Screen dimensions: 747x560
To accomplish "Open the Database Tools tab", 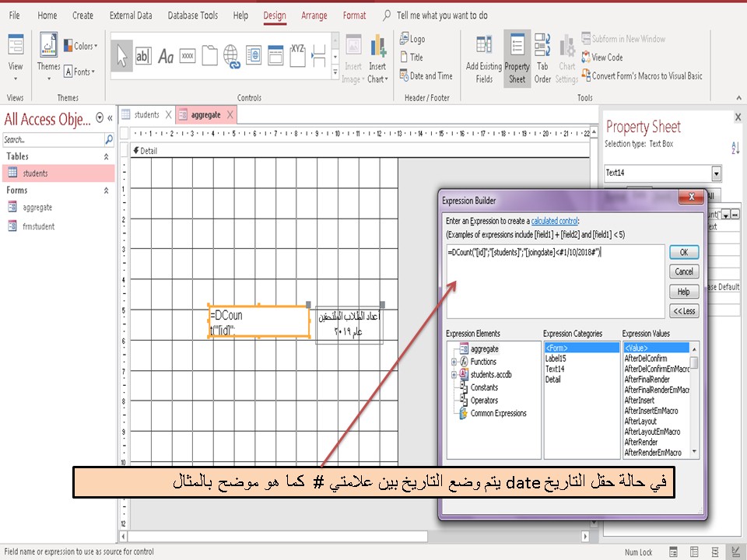I will point(193,16).
